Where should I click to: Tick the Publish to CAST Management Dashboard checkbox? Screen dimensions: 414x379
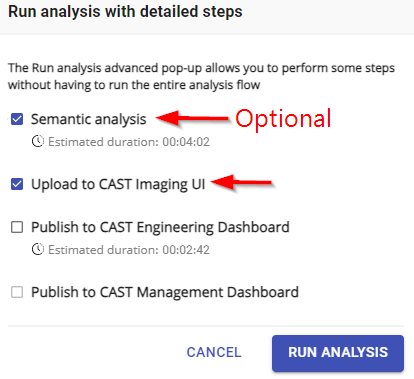(17, 292)
